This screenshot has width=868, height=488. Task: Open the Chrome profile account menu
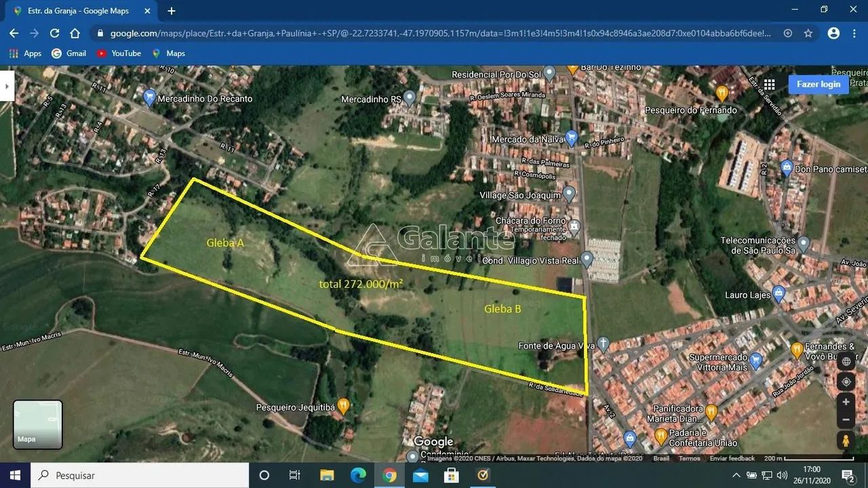point(833,33)
